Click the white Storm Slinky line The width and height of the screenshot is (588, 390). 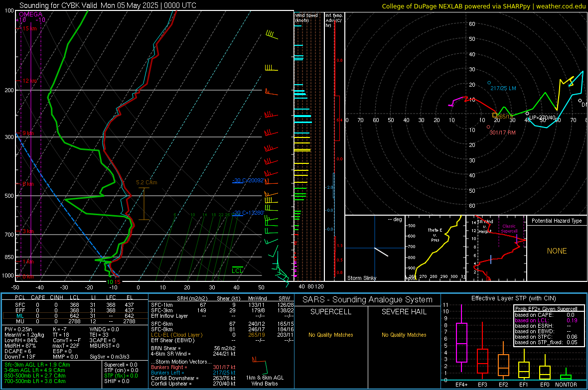pos(381,252)
